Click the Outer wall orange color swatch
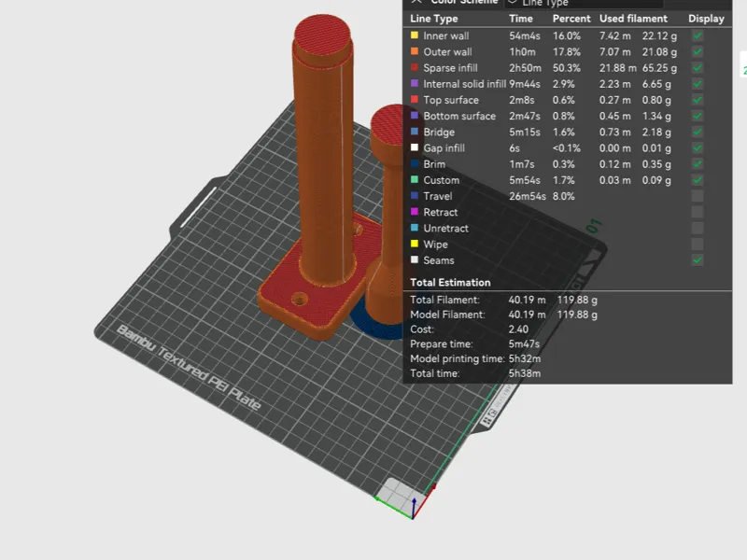The width and height of the screenshot is (747, 560). pyautogui.click(x=415, y=51)
